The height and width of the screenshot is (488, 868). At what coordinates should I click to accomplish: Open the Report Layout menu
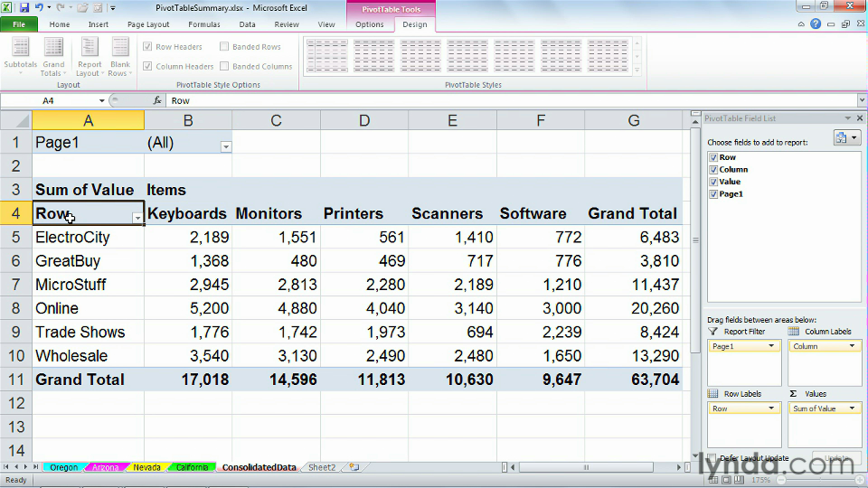tap(90, 56)
